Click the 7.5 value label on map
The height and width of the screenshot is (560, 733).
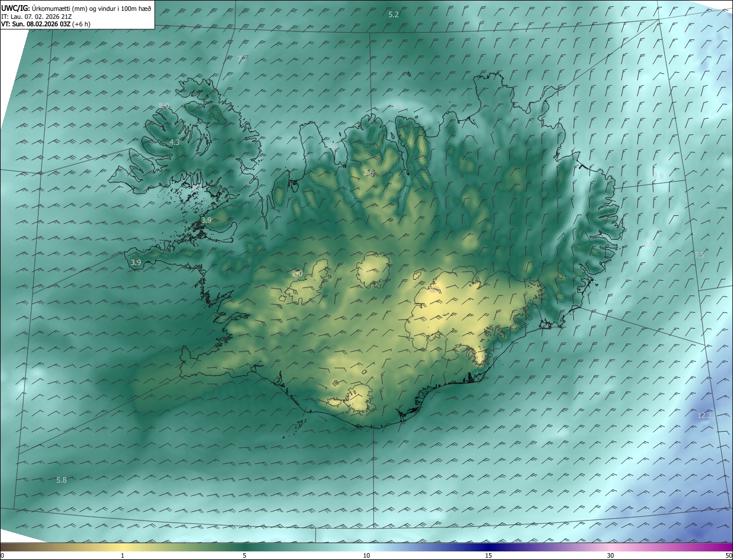699,255
